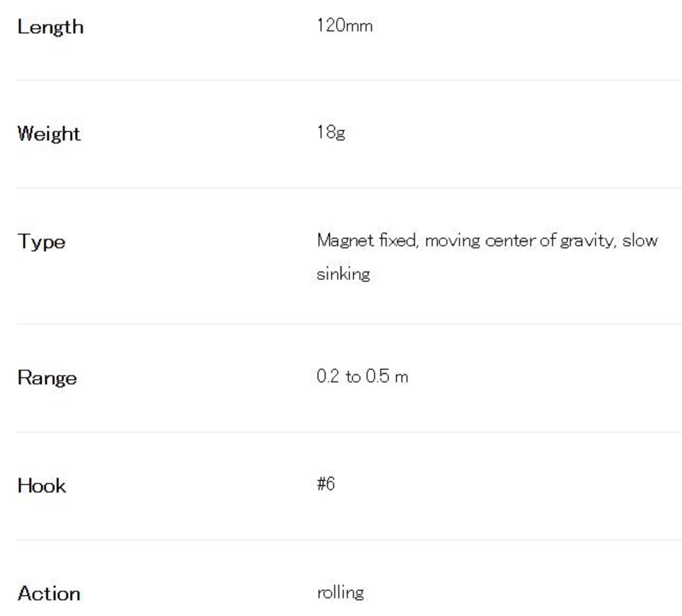This screenshot has width=682, height=616.
Task: Click the Hook row label
Action: pyautogui.click(x=42, y=486)
